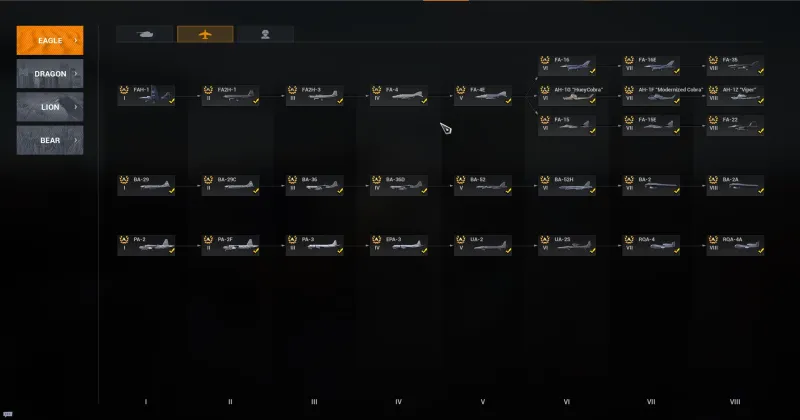Viewport: 800px width, 420px height.
Task: Switch to the infantry soldier tab
Action: pyautogui.click(x=265, y=34)
